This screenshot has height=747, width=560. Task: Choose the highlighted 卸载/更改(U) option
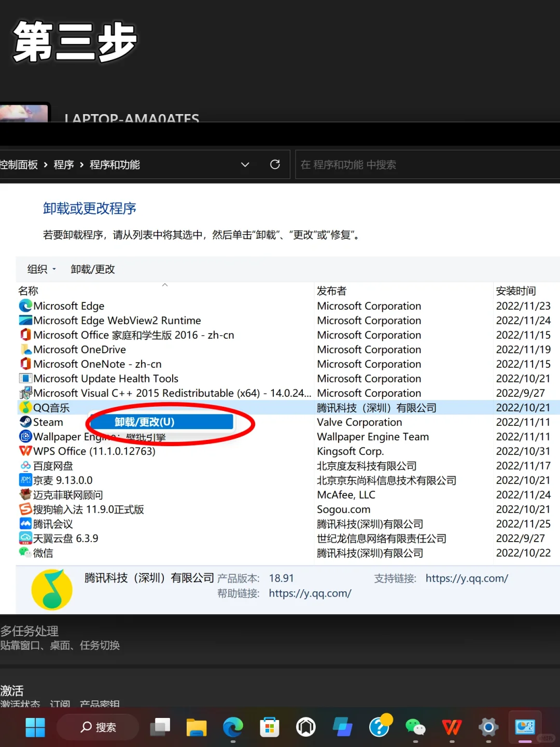(160, 422)
